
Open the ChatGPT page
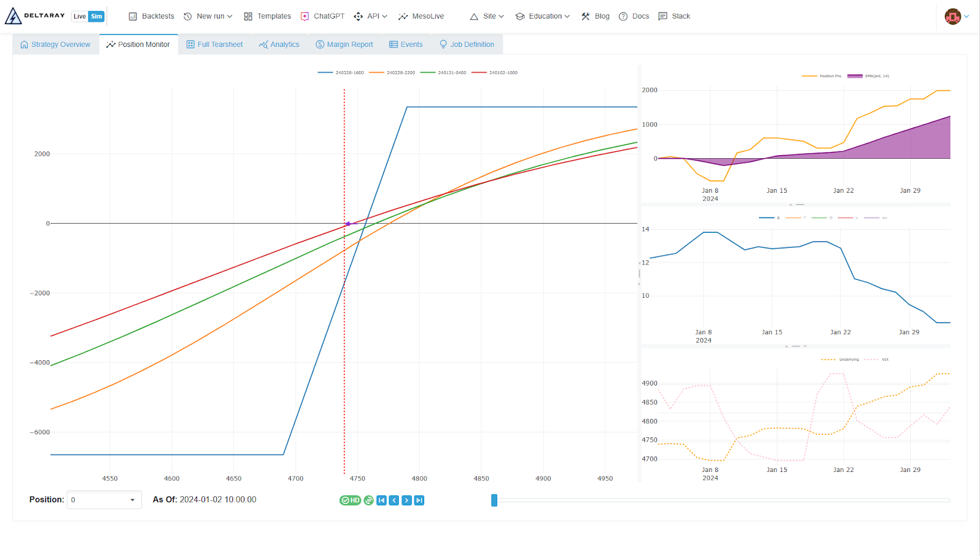322,16
